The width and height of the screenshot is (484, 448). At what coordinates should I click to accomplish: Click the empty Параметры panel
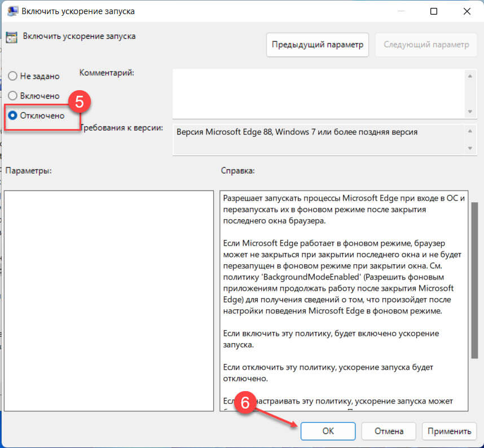(x=108, y=299)
